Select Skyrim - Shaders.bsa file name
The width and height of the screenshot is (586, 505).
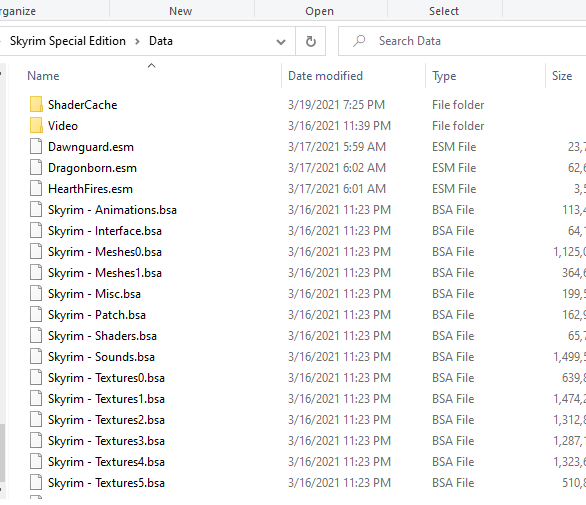tap(102, 336)
